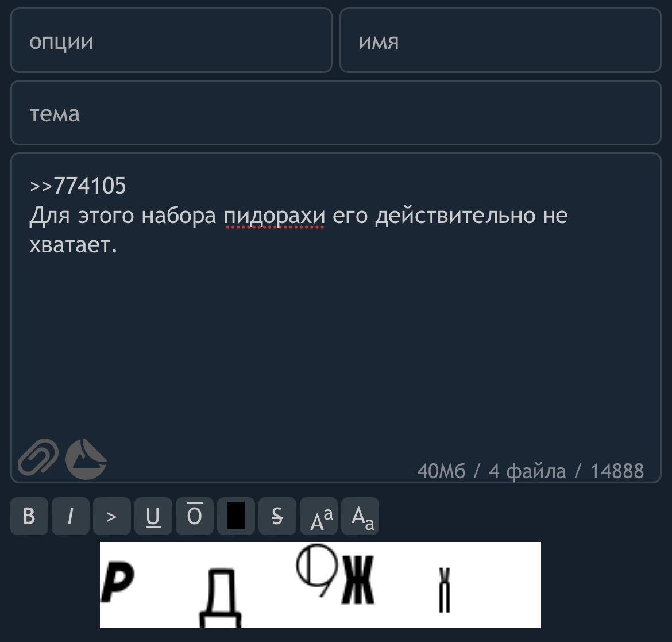This screenshot has width=672, height=642.
Task: Insert spoiler using black rectangle button
Action: click(x=236, y=516)
